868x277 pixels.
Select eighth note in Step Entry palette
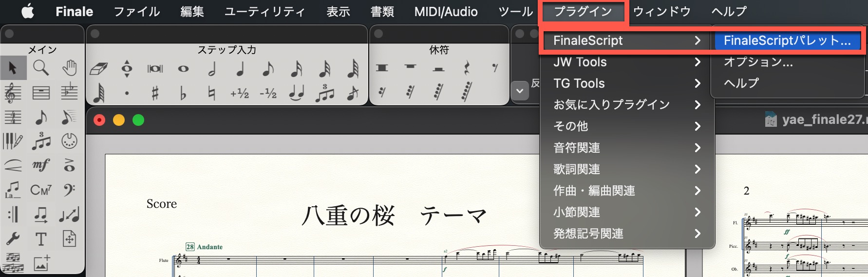pyautogui.click(x=268, y=69)
